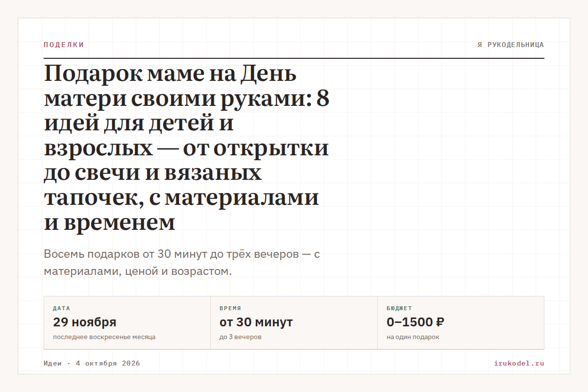This screenshot has height=392, width=588.
Task: Select the headline 'Подарок маме на День матери'
Action: (187, 148)
